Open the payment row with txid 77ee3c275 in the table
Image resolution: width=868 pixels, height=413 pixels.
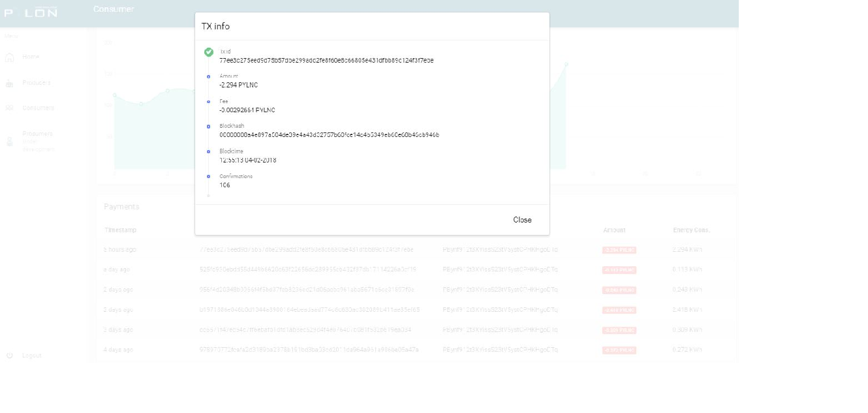click(307, 250)
